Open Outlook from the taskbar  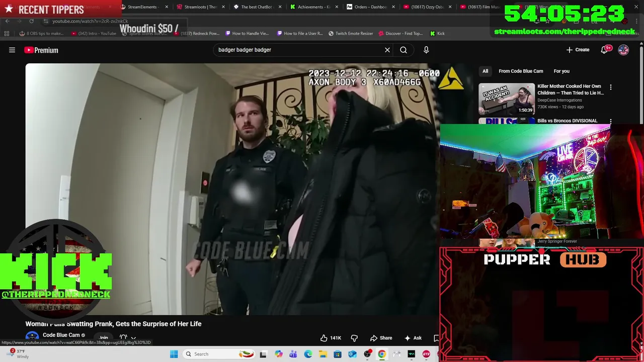coord(352,354)
